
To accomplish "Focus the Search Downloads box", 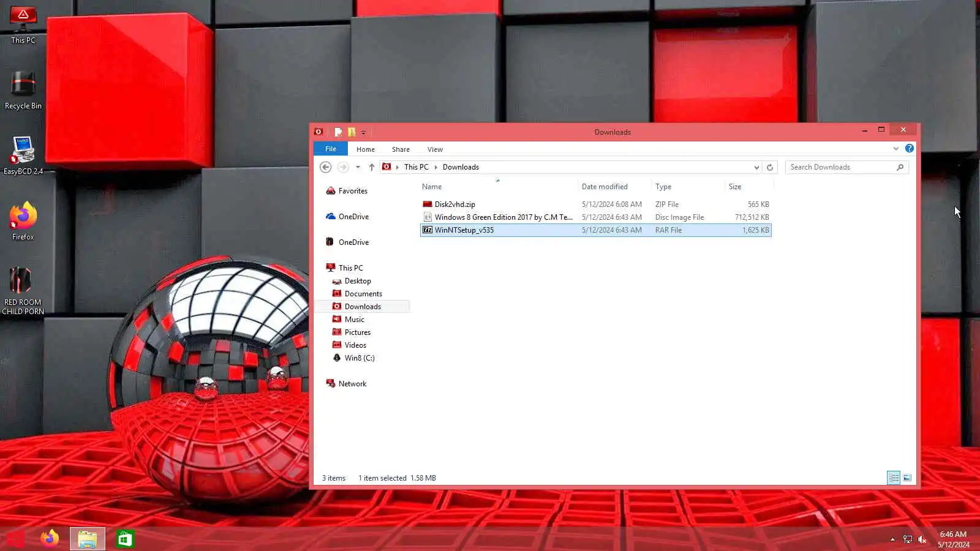I will [x=842, y=167].
